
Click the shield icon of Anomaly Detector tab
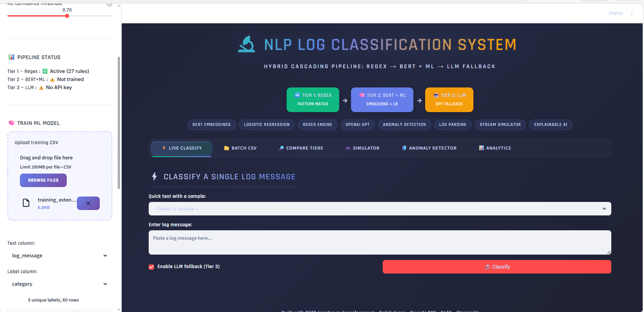tap(404, 148)
